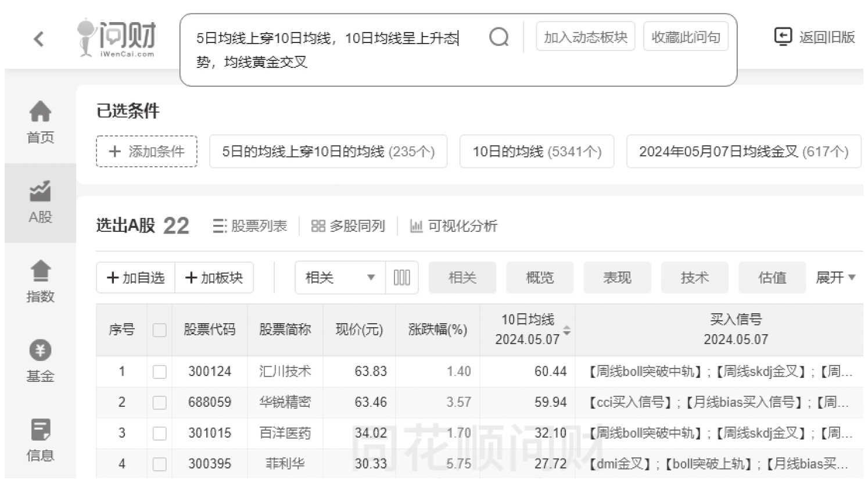This screenshot has height=483, width=868.
Task: Click the 股票代码 column header
Action: [210, 330]
